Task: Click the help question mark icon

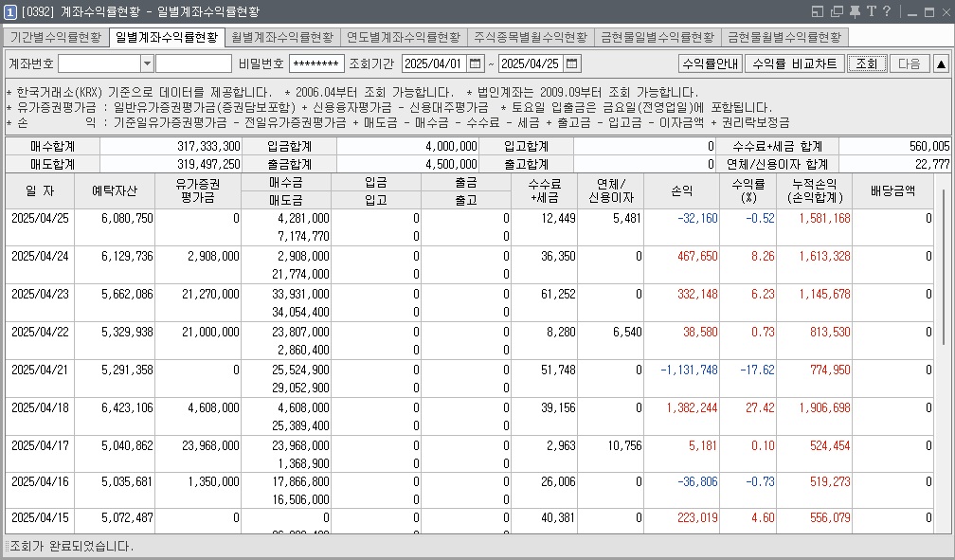Action: (887, 10)
